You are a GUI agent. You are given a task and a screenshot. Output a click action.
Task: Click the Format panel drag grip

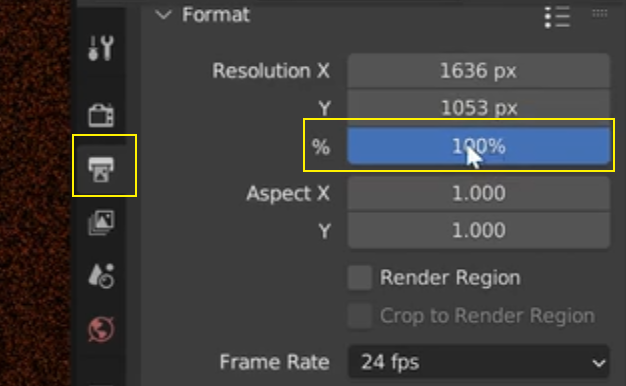coord(600,14)
